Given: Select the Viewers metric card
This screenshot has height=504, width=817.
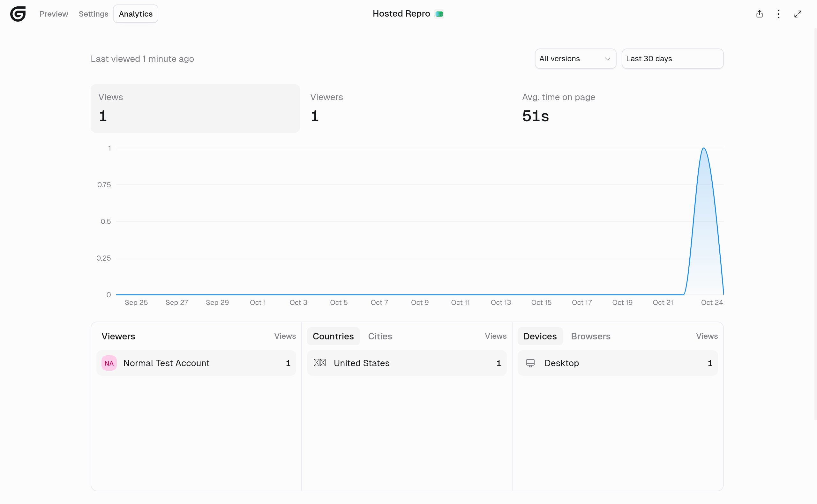Looking at the screenshot, I should click(407, 108).
